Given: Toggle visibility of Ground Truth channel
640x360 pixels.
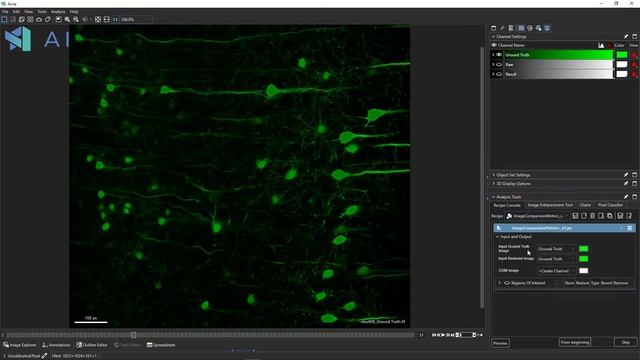Looking at the screenshot, I should [x=499, y=55].
